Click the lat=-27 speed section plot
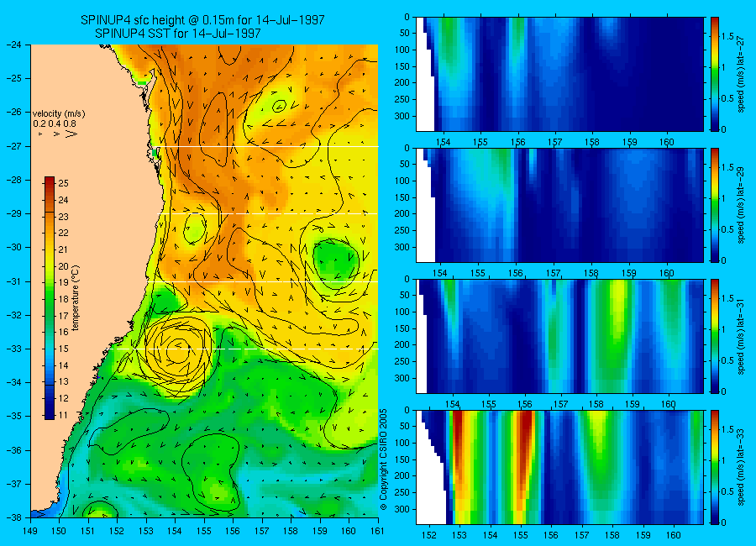Viewport: 756px width, 546px height. click(559, 74)
